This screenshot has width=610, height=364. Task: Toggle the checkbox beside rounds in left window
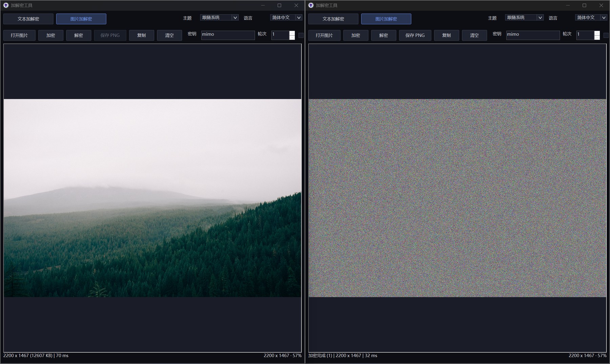point(301,35)
